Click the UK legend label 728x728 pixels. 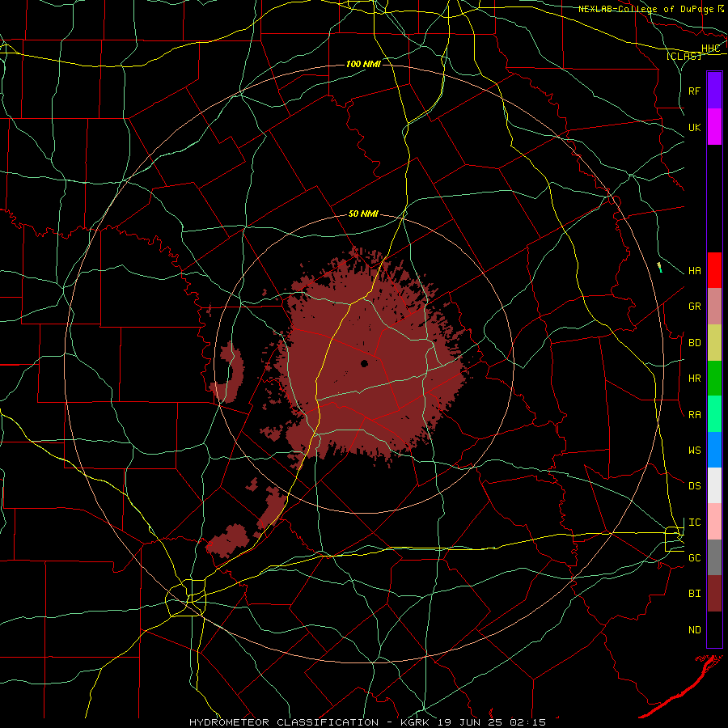pyautogui.click(x=694, y=127)
